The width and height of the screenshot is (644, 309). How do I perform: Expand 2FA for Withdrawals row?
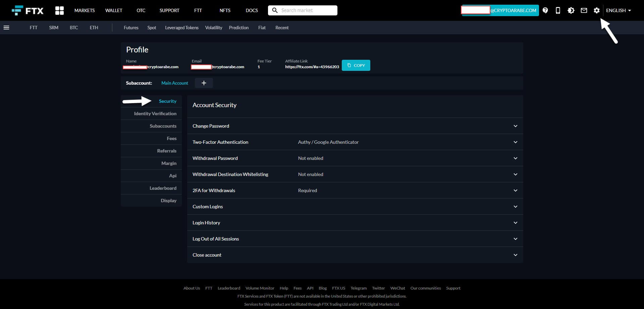[355, 190]
